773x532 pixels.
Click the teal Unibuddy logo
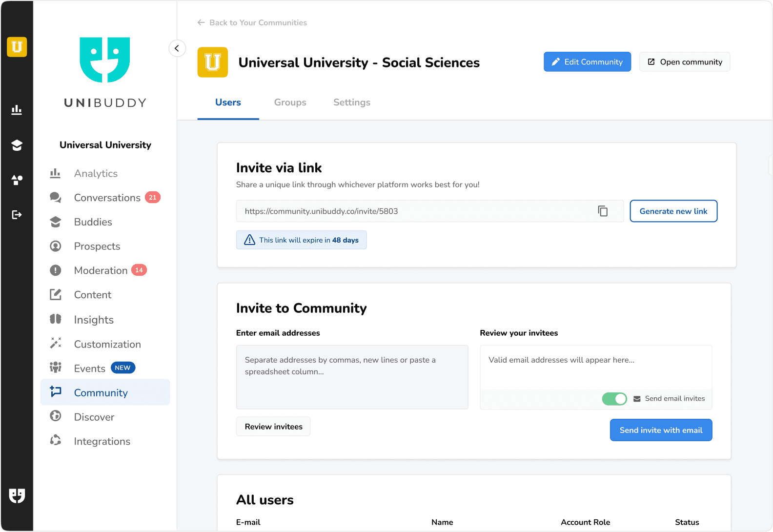(105, 60)
